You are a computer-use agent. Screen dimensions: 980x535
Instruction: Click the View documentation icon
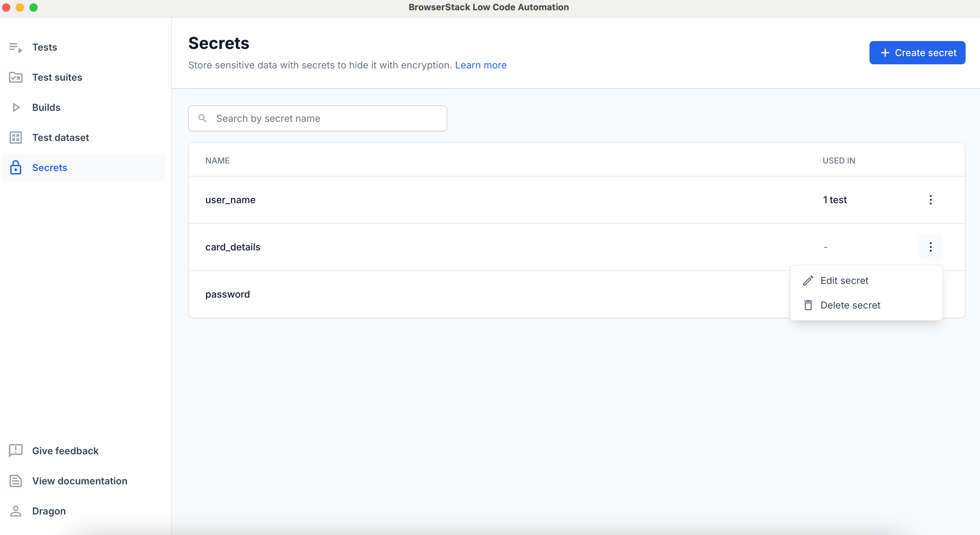click(x=16, y=481)
